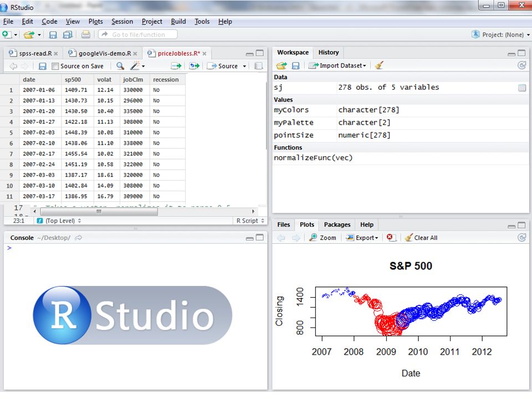The width and height of the screenshot is (532, 399).
Task: Click Clear All plots button
Action: [421, 238]
